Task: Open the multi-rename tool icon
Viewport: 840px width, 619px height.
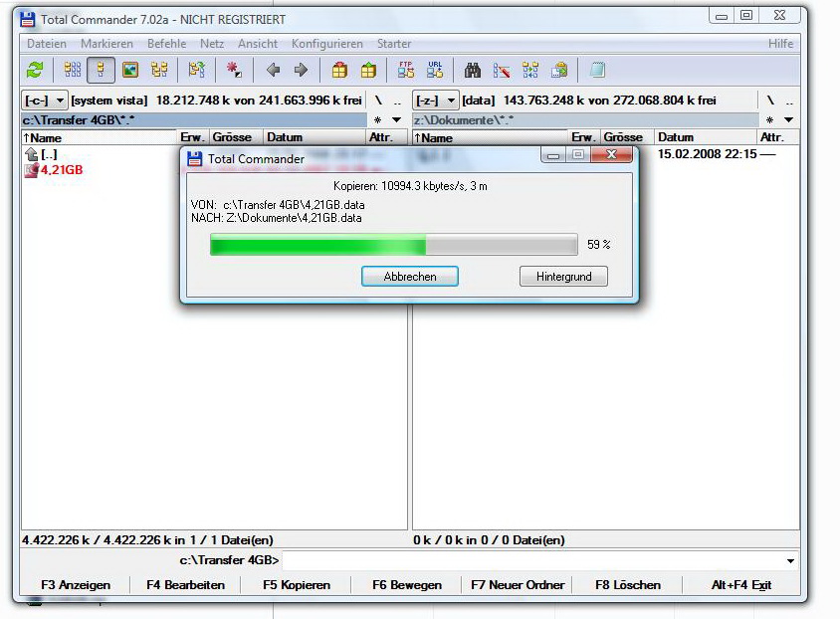Action: tap(502, 70)
